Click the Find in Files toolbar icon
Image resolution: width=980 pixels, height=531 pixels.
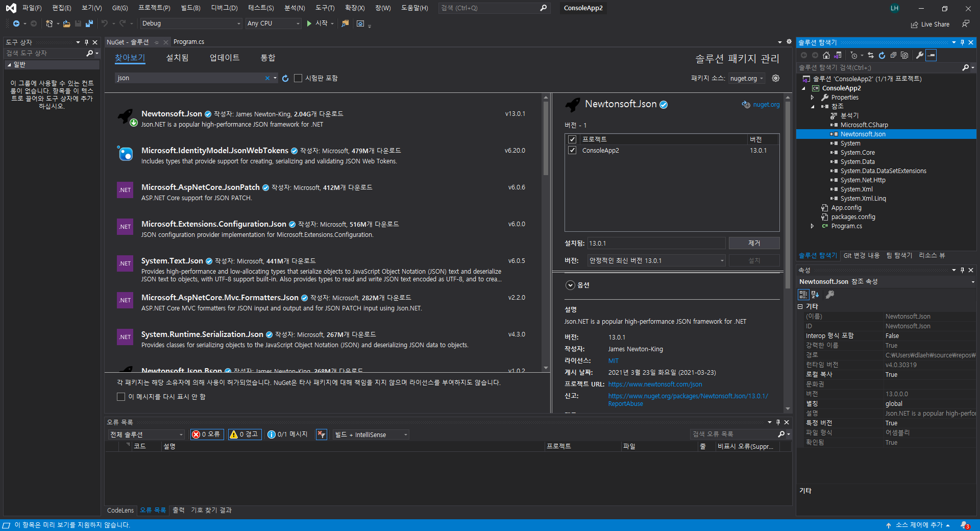[x=345, y=23]
